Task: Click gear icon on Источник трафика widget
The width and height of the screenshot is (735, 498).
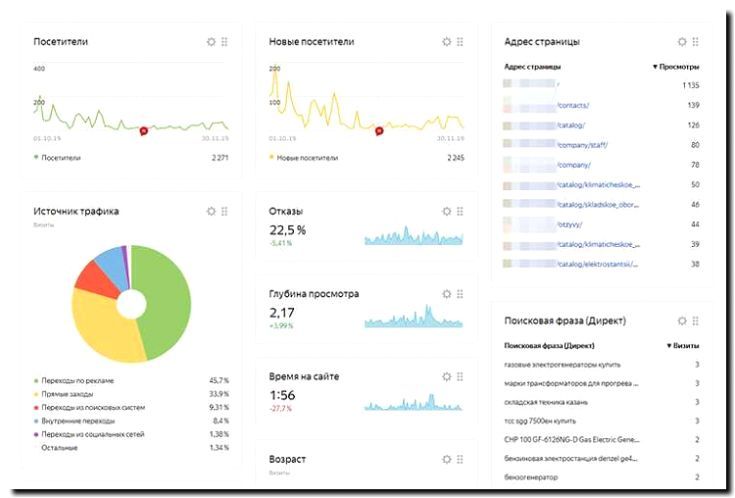Action: (x=211, y=211)
